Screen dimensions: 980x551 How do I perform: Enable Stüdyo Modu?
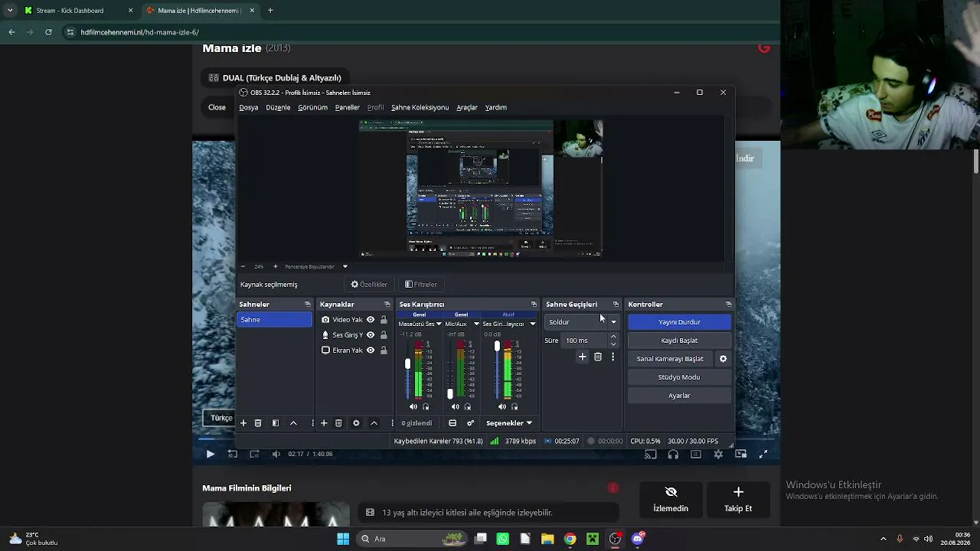(679, 377)
